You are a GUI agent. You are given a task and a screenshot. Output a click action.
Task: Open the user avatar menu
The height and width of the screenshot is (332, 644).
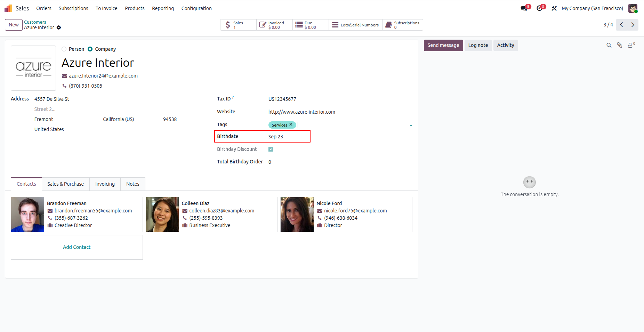pyautogui.click(x=633, y=8)
